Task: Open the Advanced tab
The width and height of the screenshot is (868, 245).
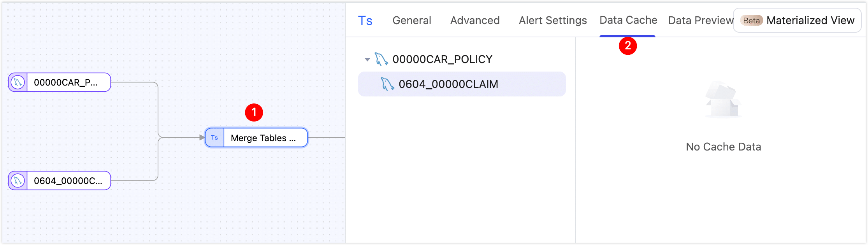Action: tap(474, 20)
